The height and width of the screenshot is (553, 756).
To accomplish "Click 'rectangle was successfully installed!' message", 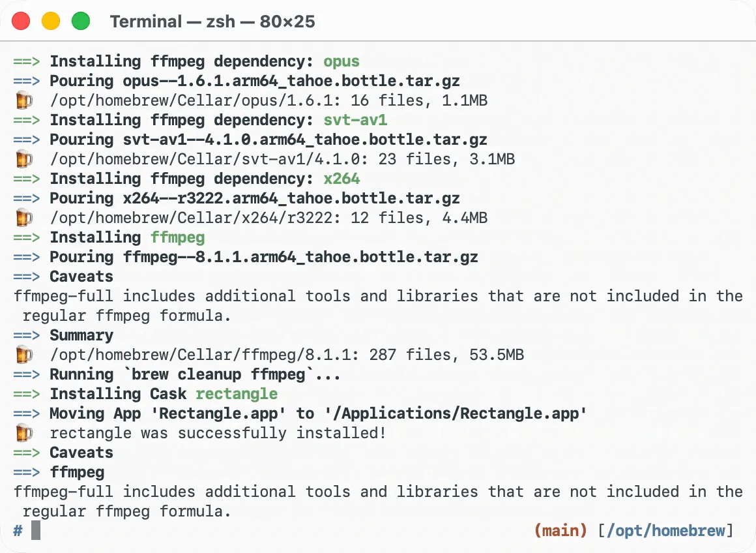I will pyautogui.click(x=218, y=433).
